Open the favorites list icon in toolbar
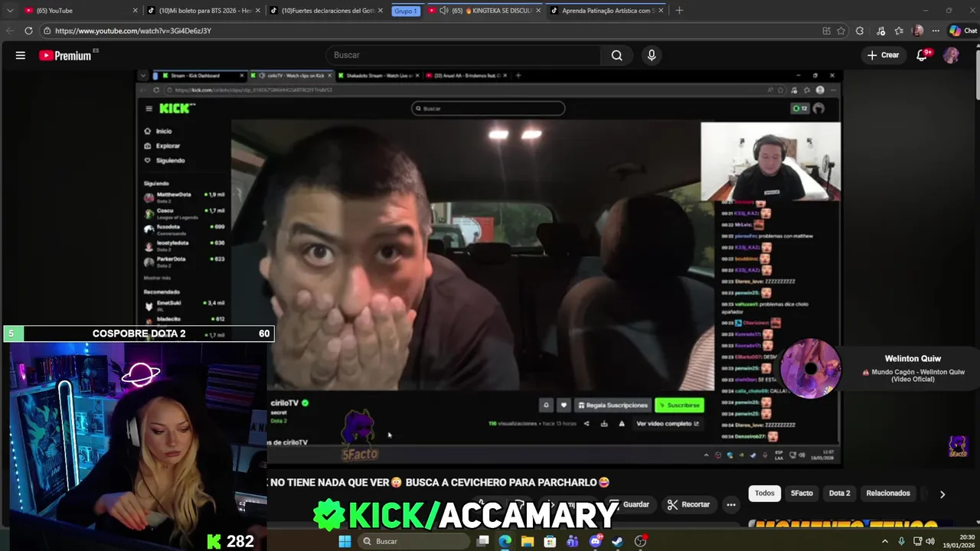 tap(899, 31)
